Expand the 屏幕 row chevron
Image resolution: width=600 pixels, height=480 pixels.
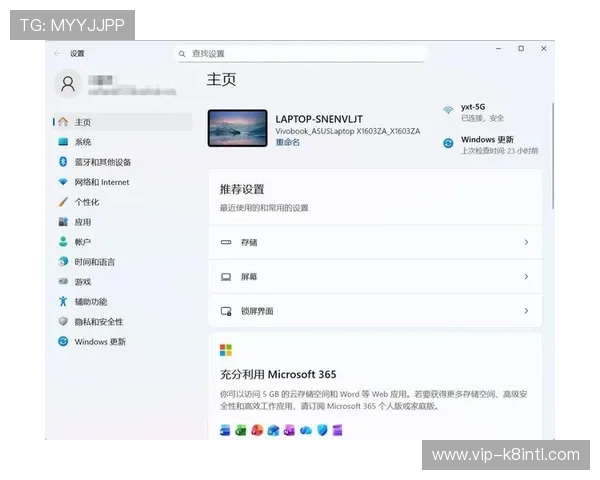527,276
